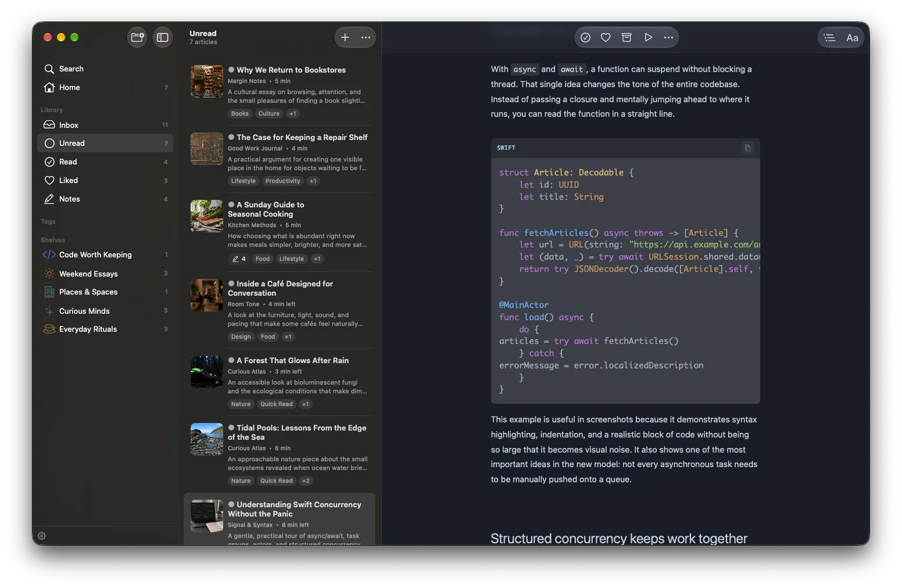Archive the current article
The width and height of the screenshot is (902, 588).
point(627,37)
